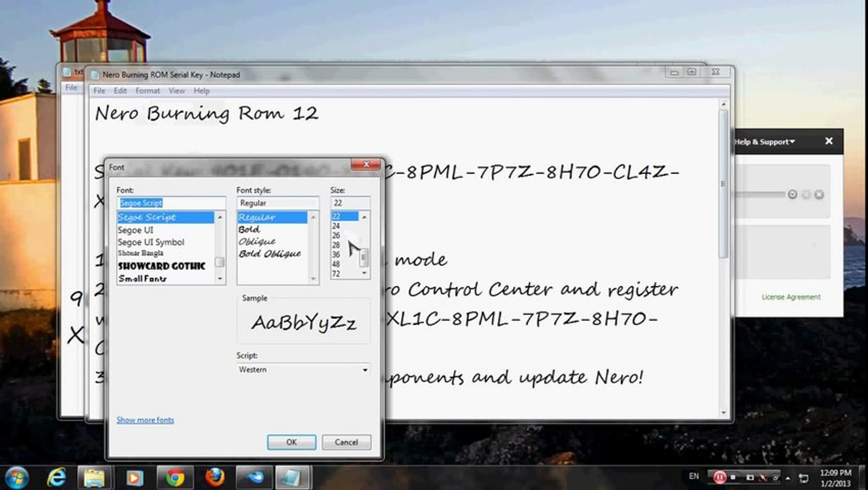The image size is (868, 490).
Task: Open the License Agreement link
Action: (791, 297)
